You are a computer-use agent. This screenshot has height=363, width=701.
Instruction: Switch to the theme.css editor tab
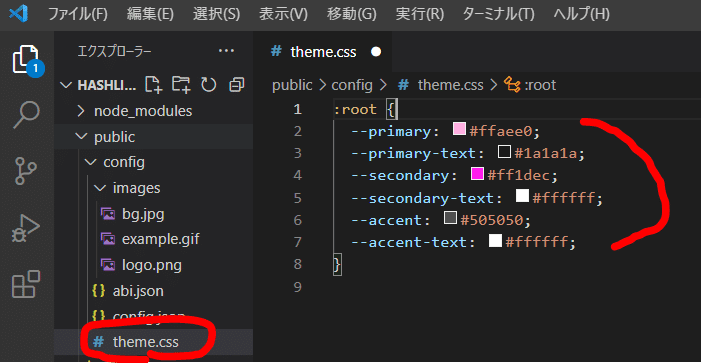click(323, 52)
